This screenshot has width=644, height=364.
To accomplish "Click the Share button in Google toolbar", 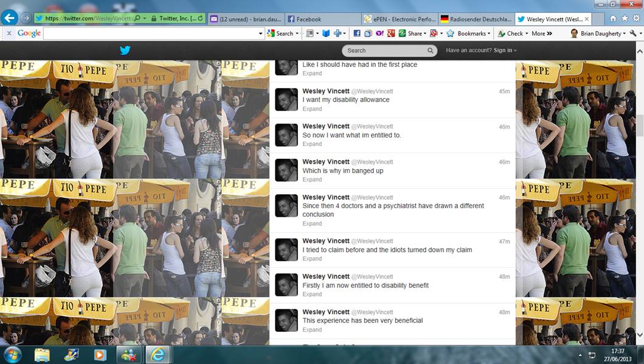I will coord(410,33).
